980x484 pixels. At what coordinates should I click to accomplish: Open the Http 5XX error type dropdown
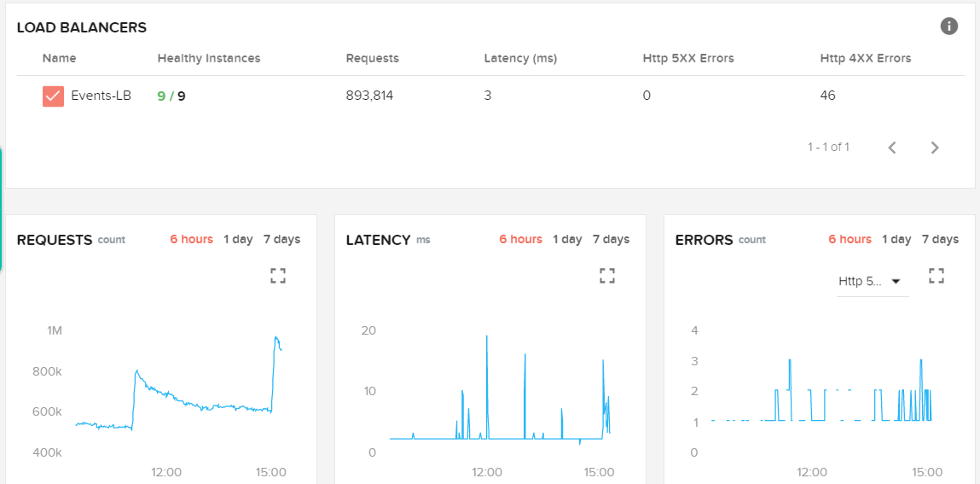(x=873, y=282)
